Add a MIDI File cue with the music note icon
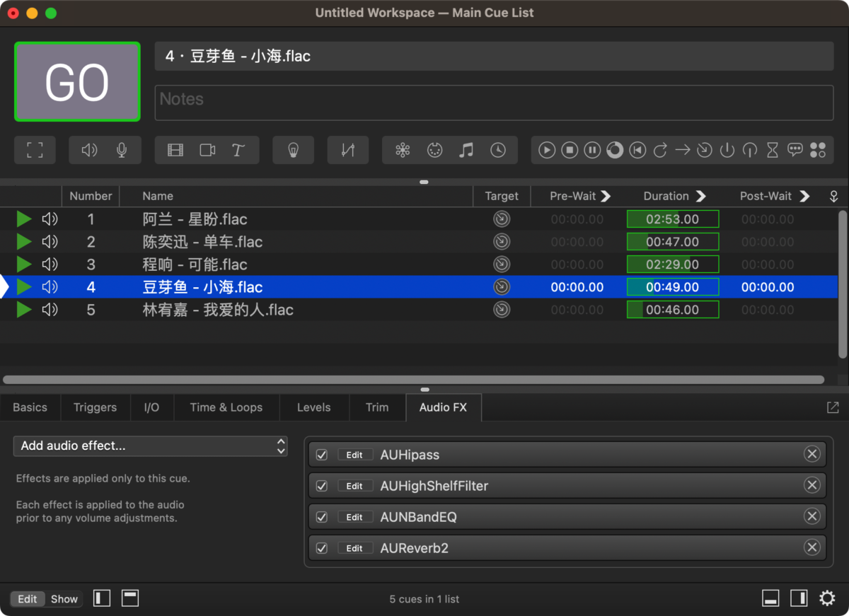 466,150
